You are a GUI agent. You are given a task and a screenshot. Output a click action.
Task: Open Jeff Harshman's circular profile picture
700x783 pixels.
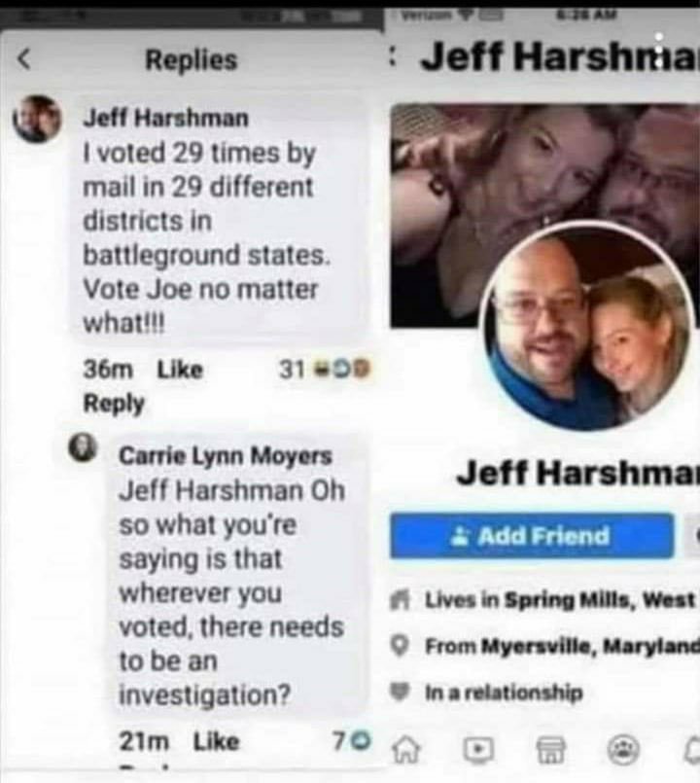587,328
